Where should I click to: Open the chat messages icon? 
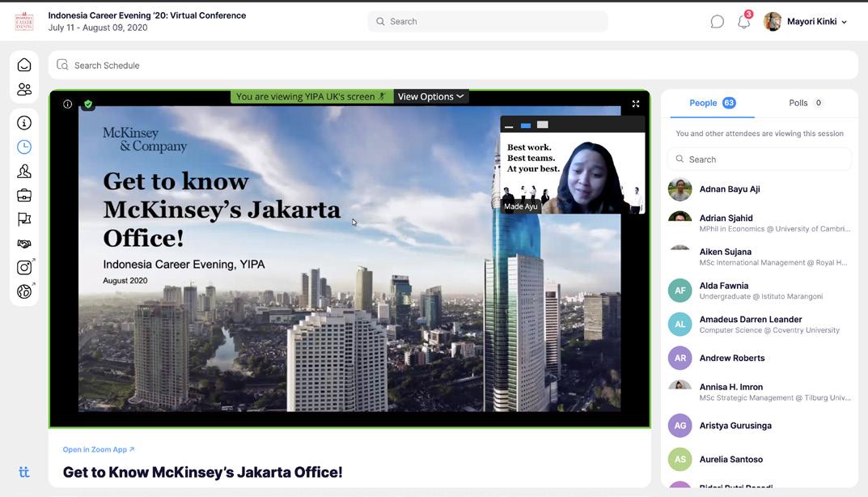click(x=717, y=22)
